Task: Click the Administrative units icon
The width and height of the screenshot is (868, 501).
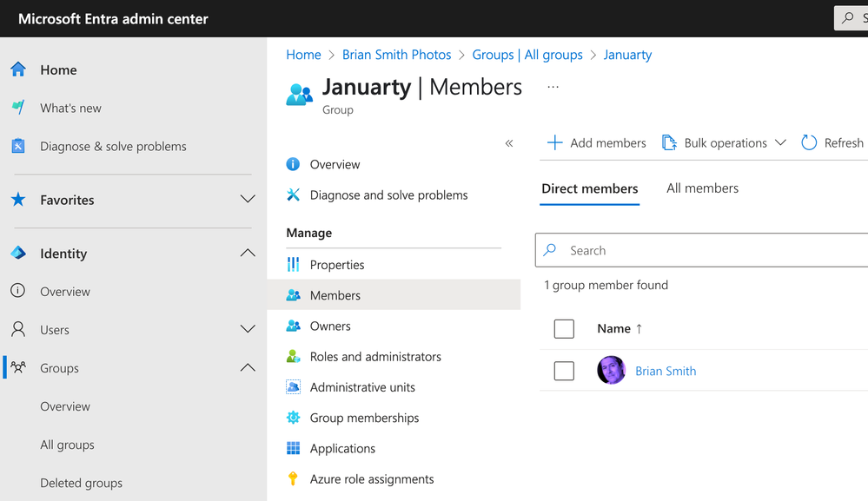Action: coord(293,387)
